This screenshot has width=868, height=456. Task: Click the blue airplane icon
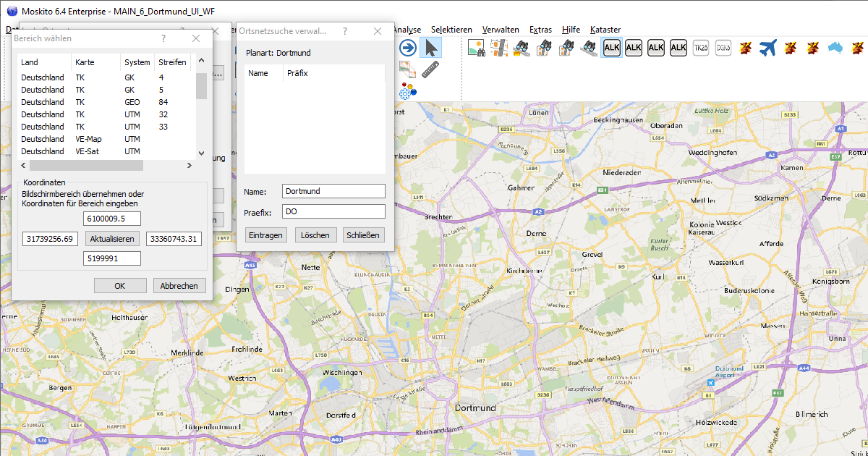(x=767, y=48)
